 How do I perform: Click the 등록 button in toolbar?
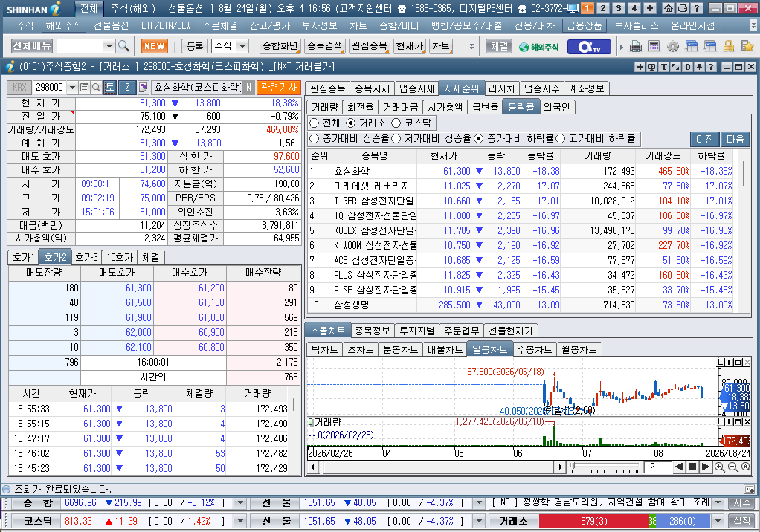pos(195,46)
